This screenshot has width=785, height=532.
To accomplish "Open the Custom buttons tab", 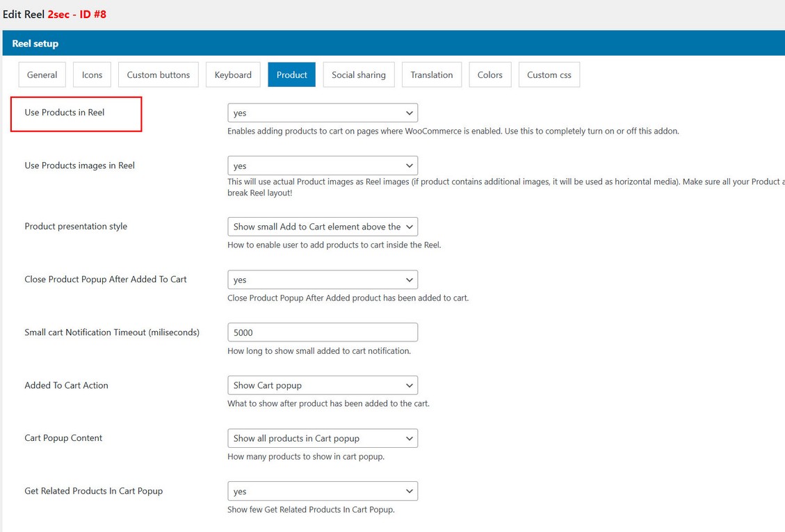I will point(159,75).
